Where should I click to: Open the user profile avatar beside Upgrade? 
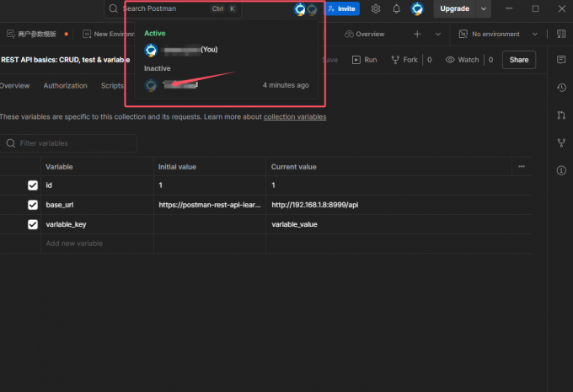coord(417,8)
